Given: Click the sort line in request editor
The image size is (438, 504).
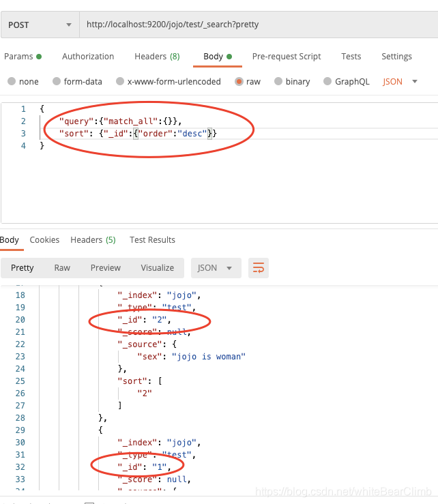Looking at the screenshot, I should 138,134.
